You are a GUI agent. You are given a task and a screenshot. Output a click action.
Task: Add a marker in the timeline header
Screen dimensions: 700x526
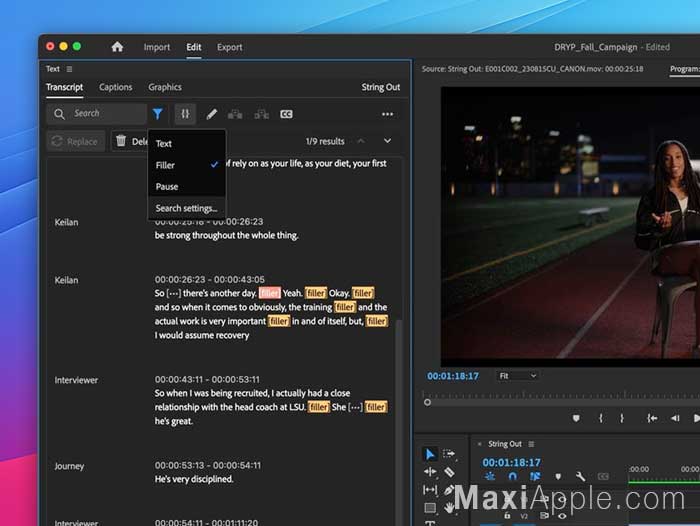coord(558,477)
